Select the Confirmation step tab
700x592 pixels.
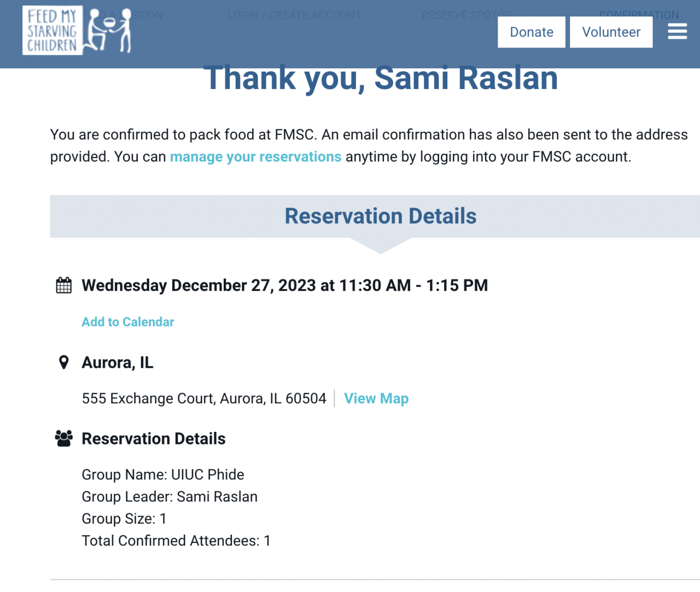point(639,13)
